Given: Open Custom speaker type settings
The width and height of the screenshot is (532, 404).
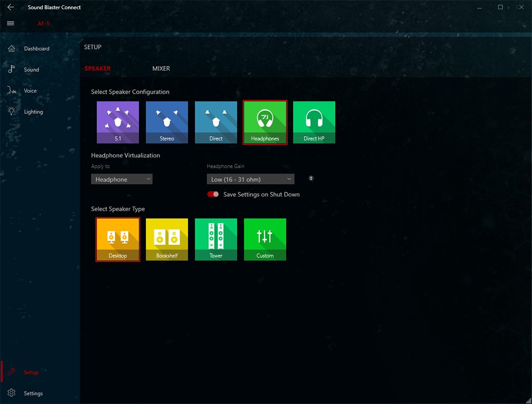Looking at the screenshot, I should [x=265, y=239].
